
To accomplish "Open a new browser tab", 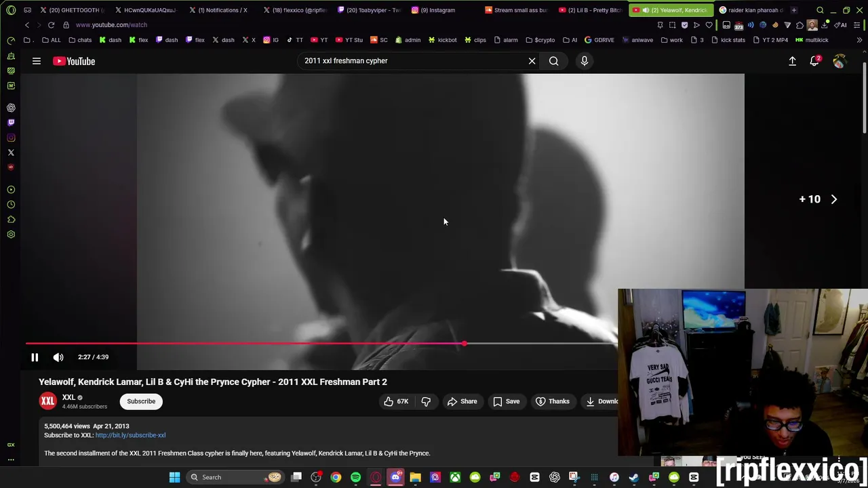I will 793,10.
